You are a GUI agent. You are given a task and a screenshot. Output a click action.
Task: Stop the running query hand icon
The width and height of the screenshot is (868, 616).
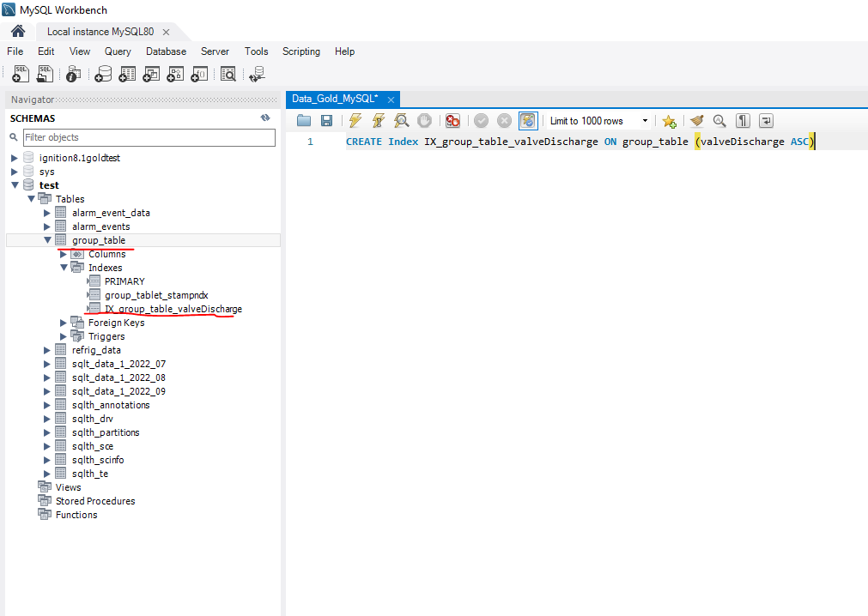point(425,121)
